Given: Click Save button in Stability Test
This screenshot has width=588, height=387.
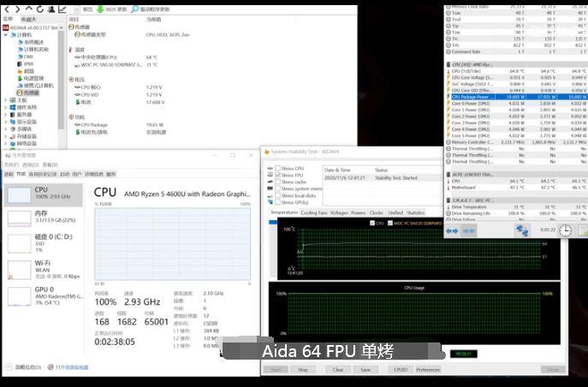Looking at the screenshot, I should (365, 370).
